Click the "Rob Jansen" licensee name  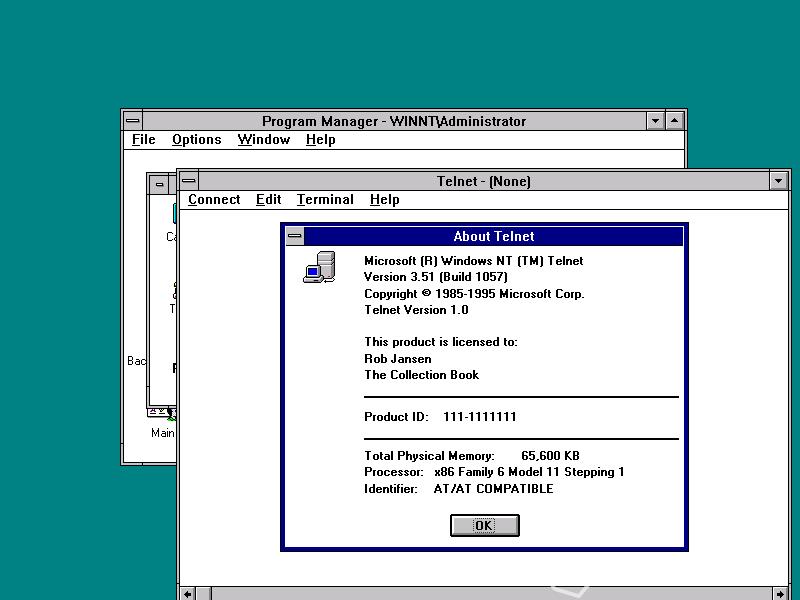click(397, 359)
